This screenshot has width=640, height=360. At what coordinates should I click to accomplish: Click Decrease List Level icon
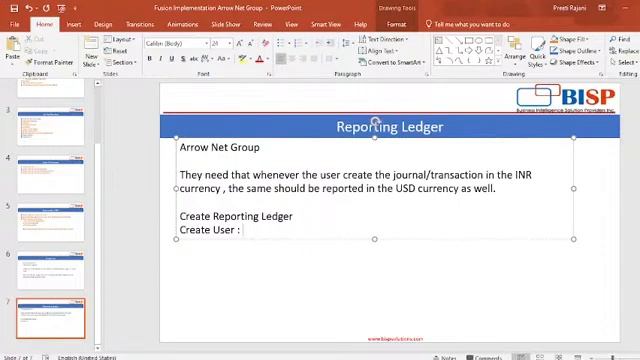pos(318,43)
